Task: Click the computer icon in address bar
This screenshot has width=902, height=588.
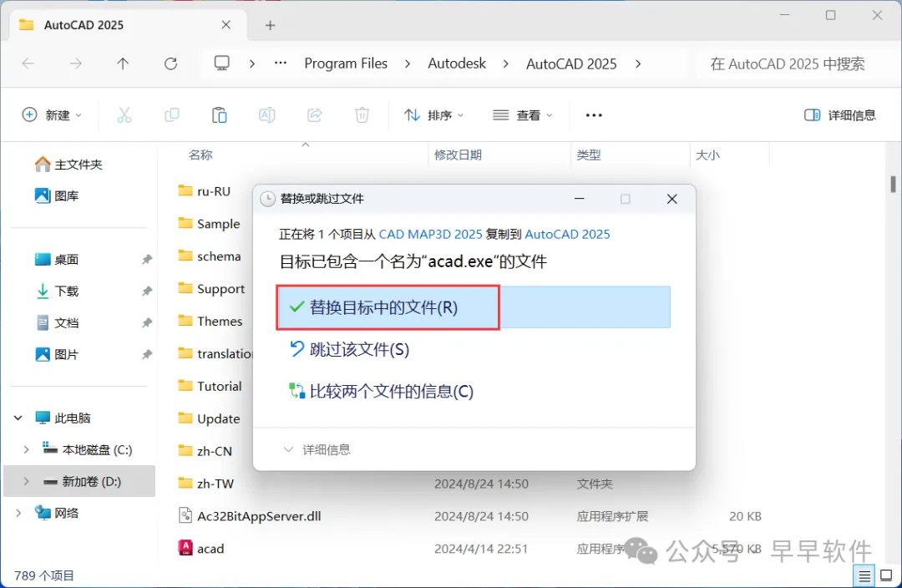Action: 222,63
